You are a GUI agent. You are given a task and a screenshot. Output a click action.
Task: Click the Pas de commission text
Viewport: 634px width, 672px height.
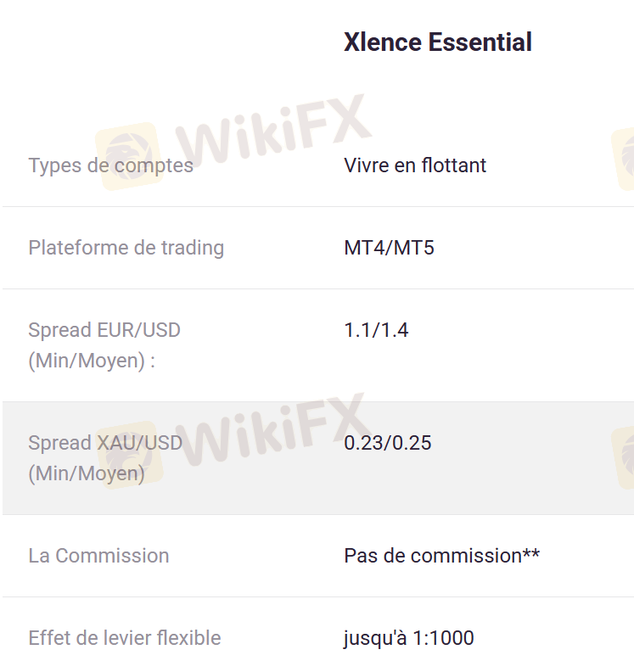coord(432,556)
